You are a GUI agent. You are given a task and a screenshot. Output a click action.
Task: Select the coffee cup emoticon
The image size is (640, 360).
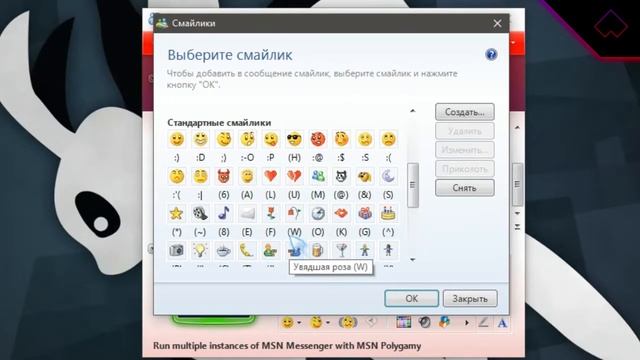pos(224,250)
